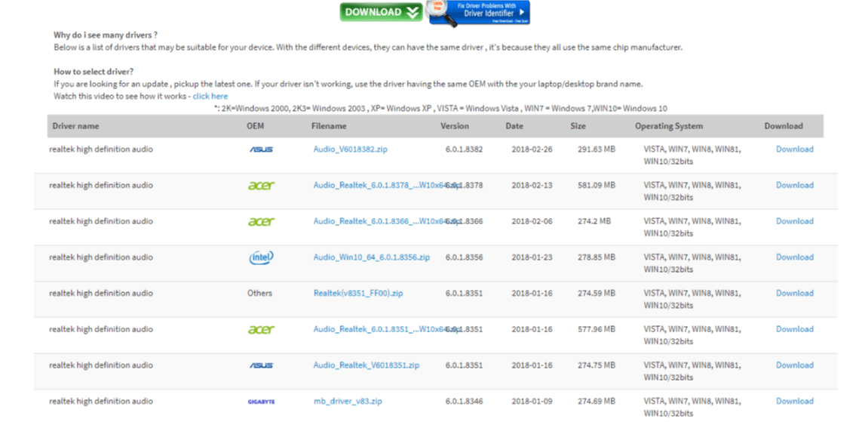868x422 pixels.
Task: Open the Driver Identifier banner
Action: pyautogui.click(x=480, y=13)
